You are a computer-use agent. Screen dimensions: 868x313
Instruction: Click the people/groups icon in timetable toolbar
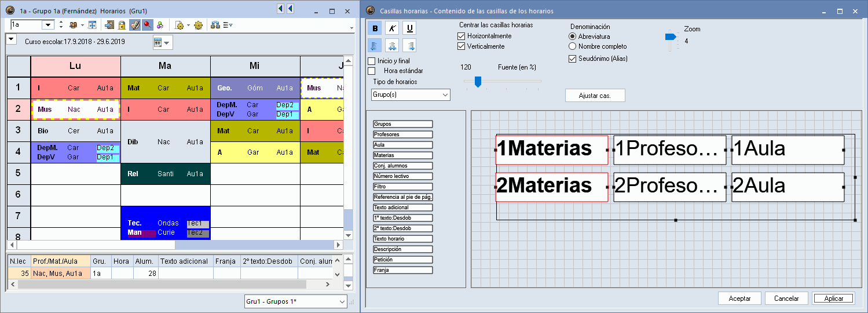point(74,25)
